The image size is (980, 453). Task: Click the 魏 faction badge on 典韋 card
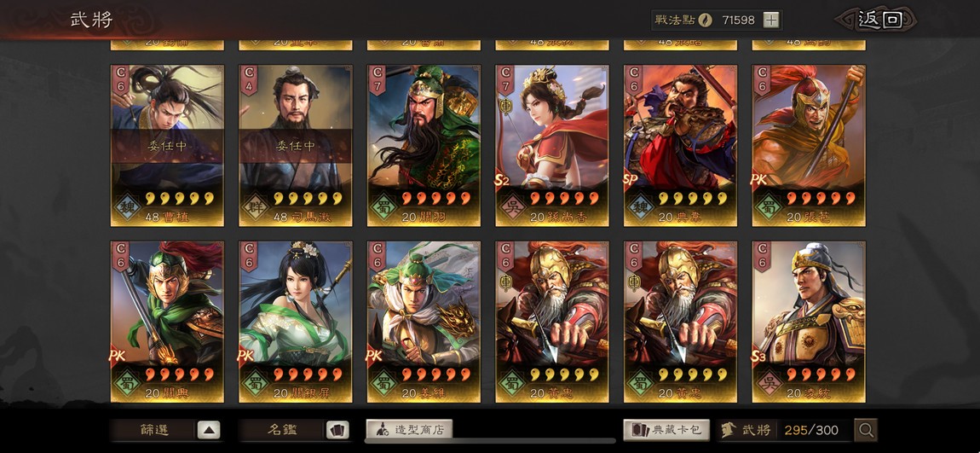click(641, 206)
